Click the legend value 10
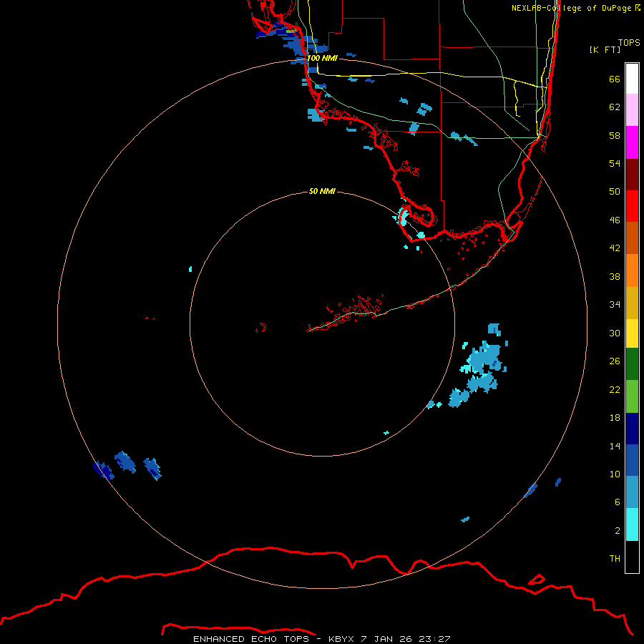The image size is (644, 644). [615, 474]
